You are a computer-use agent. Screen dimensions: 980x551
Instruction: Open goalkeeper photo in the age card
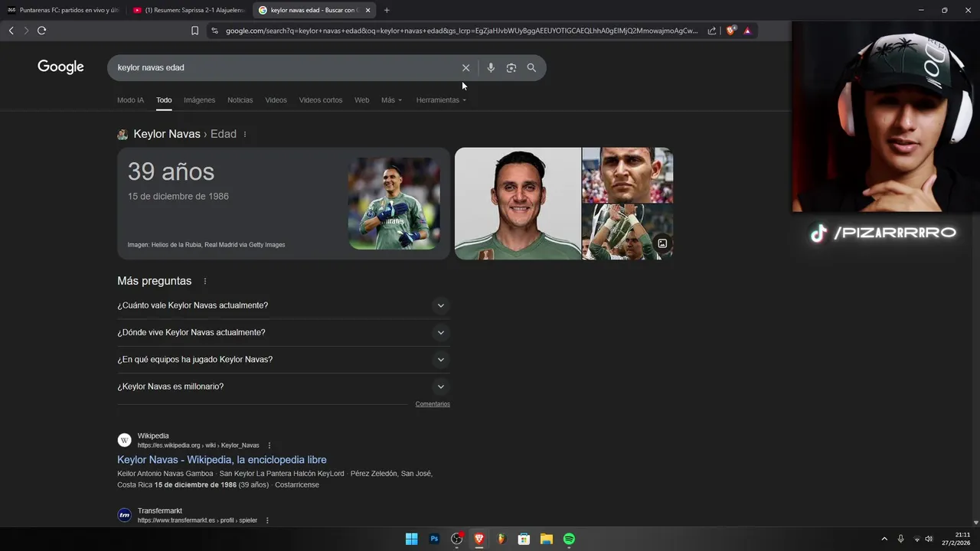(x=394, y=204)
